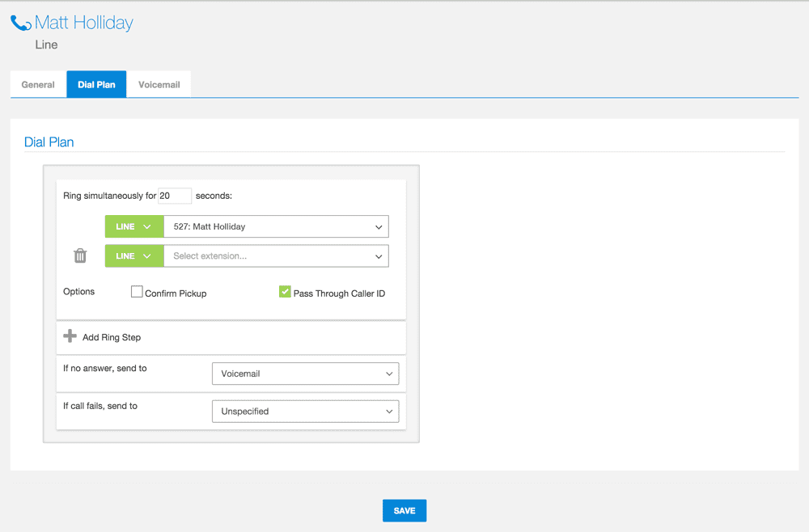Click the ring seconds input field
Viewport: 809px width, 532px height.
pos(175,196)
